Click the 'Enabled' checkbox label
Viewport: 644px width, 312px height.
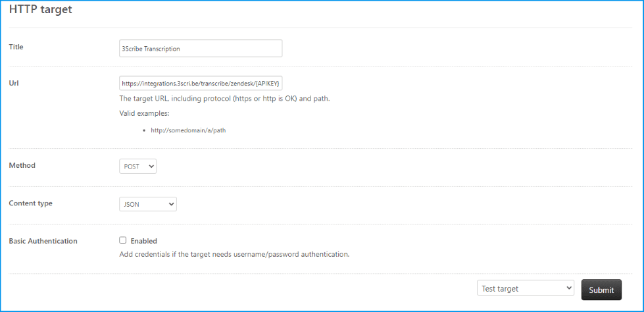point(144,241)
